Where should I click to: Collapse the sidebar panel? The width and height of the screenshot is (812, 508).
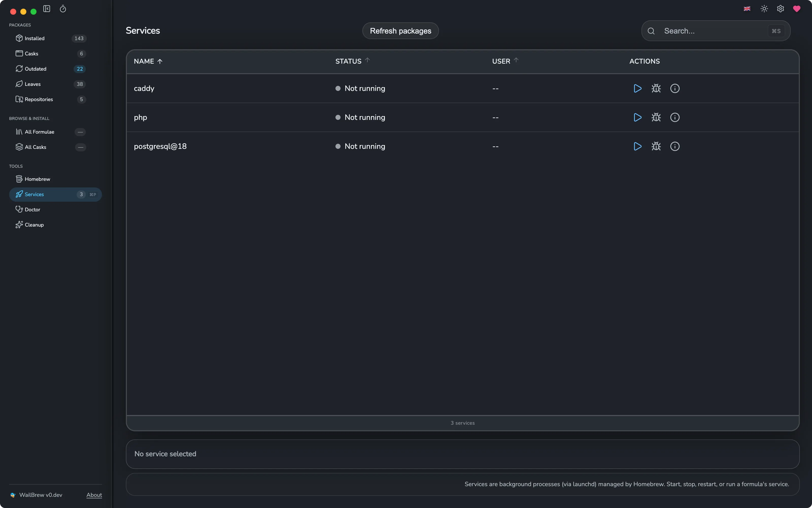(47, 9)
